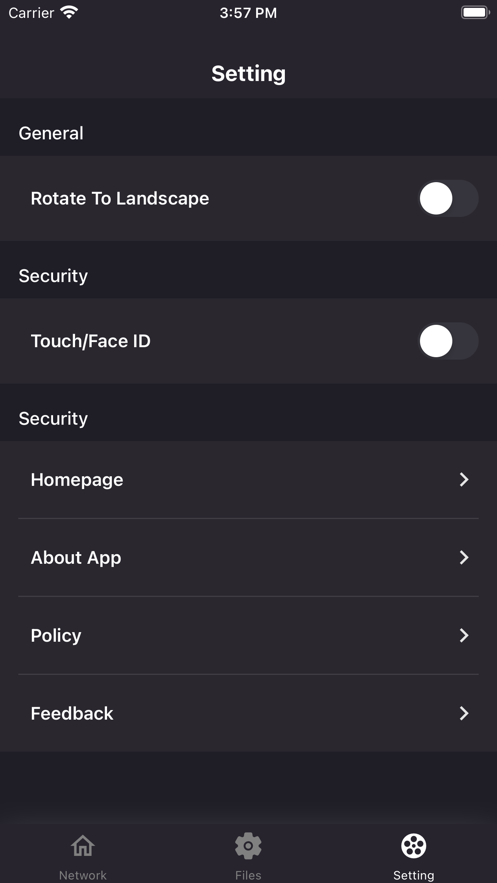Click the battery icon in status bar
This screenshot has width=497, height=883.
(x=475, y=12)
